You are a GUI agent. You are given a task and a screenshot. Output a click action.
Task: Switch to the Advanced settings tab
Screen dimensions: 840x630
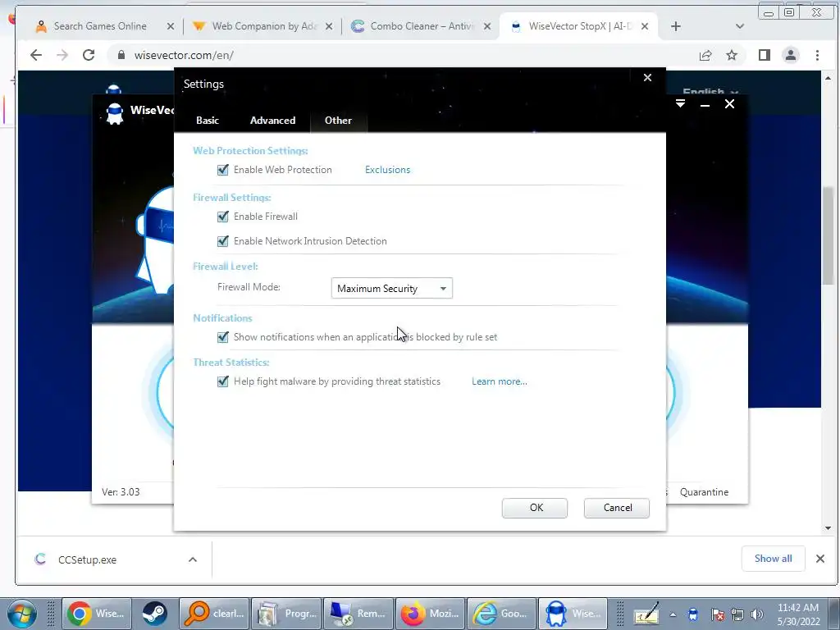(272, 121)
